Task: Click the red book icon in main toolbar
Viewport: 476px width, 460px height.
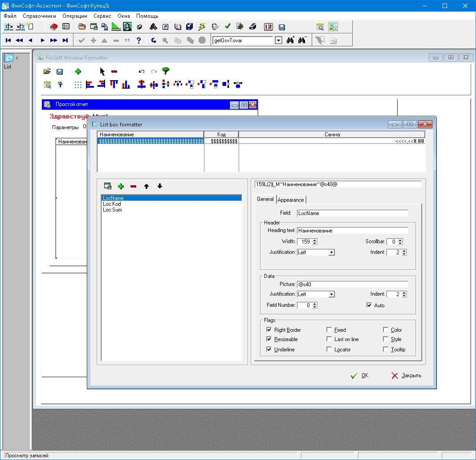Action: click(x=54, y=27)
